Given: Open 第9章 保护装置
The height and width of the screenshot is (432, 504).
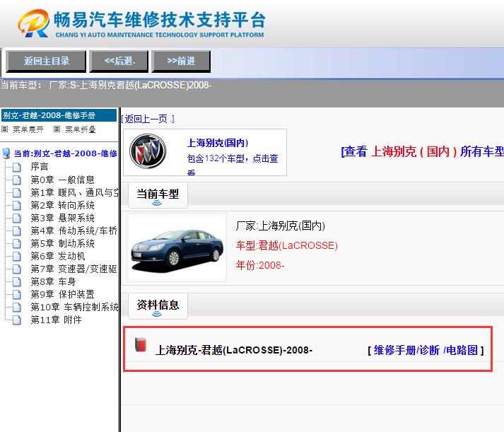Looking at the screenshot, I should coord(62,294).
